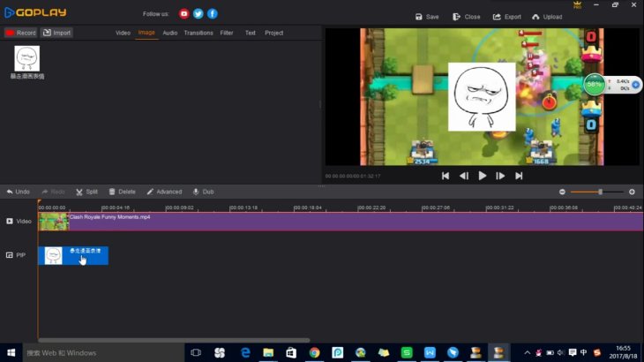Zoom in the timeline with plus icon
The image size is (644, 362).
[x=632, y=192]
